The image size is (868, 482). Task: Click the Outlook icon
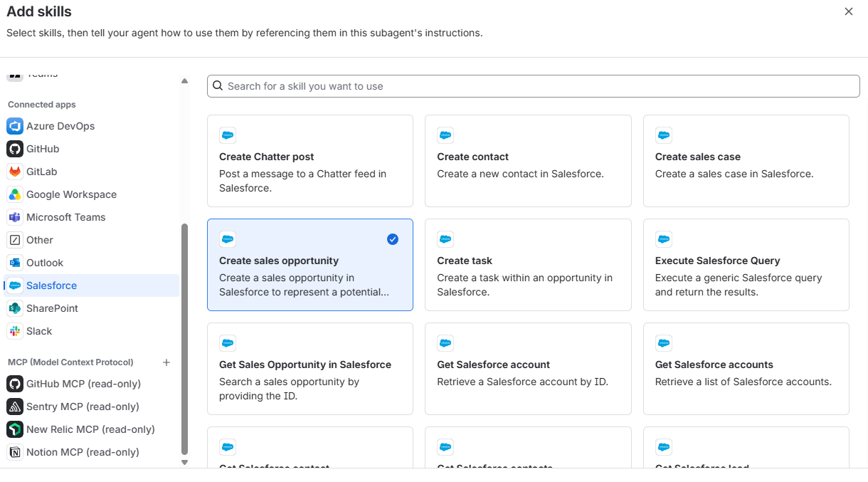tap(15, 263)
